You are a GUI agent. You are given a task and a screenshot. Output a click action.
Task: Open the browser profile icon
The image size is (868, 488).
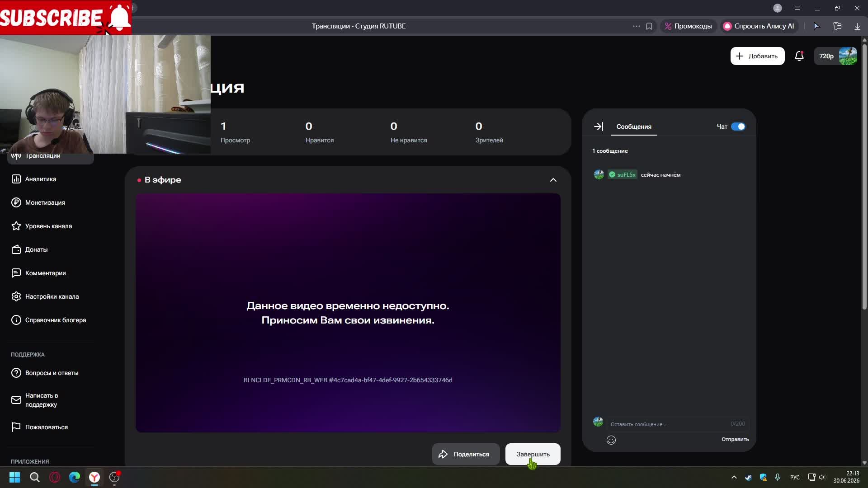pos(778,8)
